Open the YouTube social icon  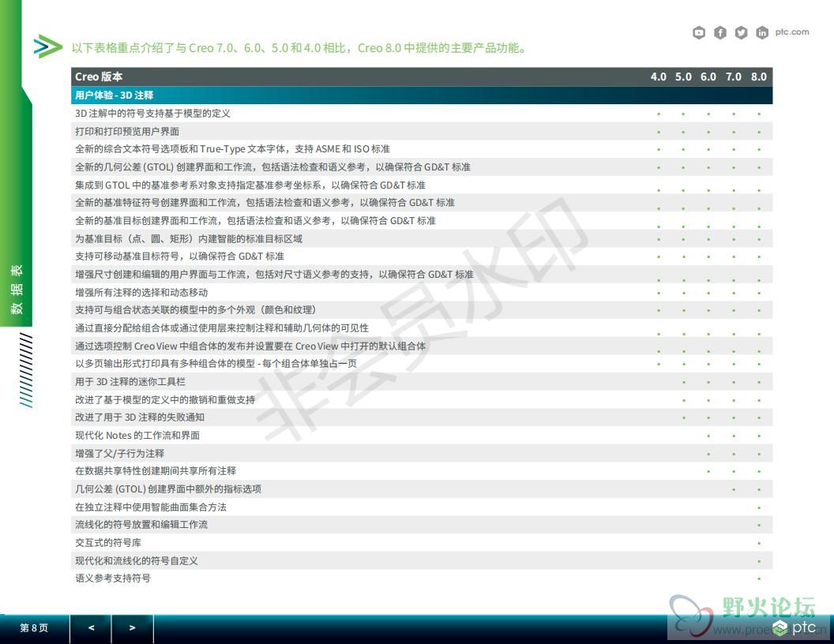[699, 32]
